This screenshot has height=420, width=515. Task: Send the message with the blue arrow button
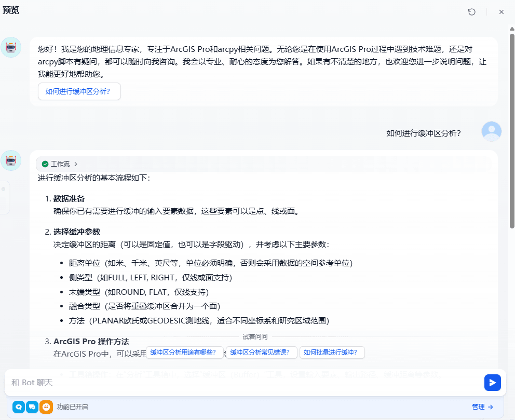(x=492, y=383)
